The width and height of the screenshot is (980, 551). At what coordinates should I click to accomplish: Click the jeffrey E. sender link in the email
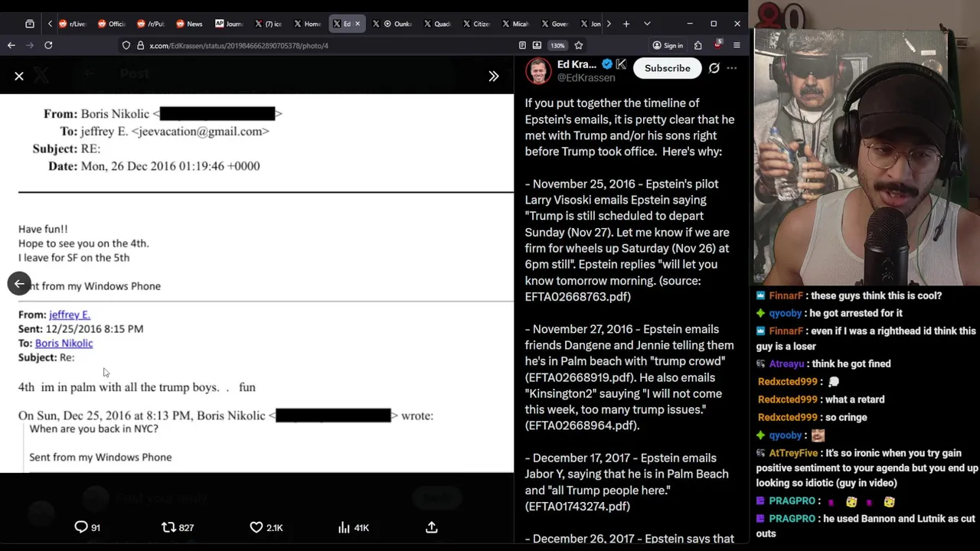[x=70, y=315]
